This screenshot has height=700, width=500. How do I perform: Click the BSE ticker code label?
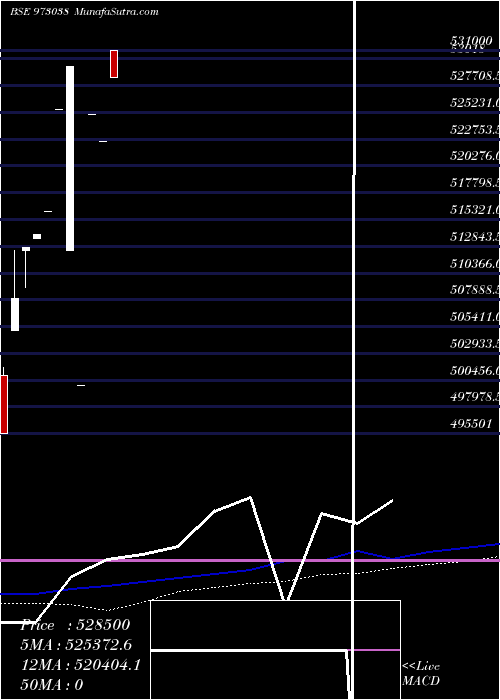tap(39, 12)
